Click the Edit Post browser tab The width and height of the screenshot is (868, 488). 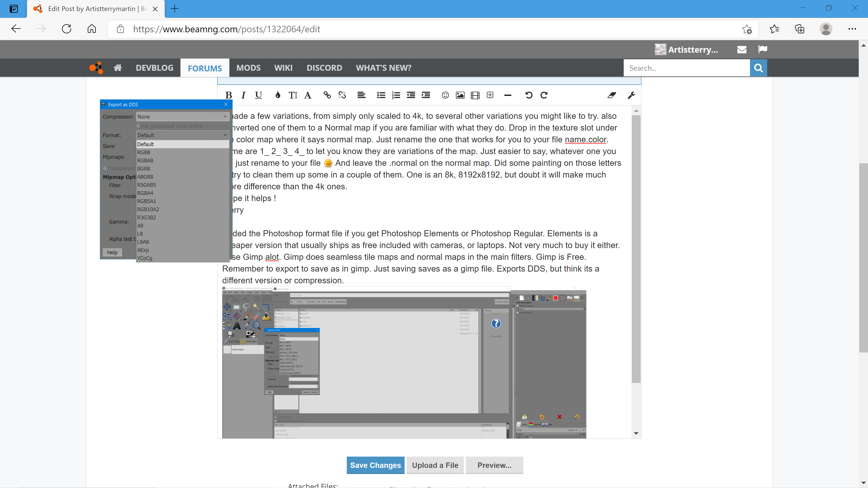click(96, 9)
